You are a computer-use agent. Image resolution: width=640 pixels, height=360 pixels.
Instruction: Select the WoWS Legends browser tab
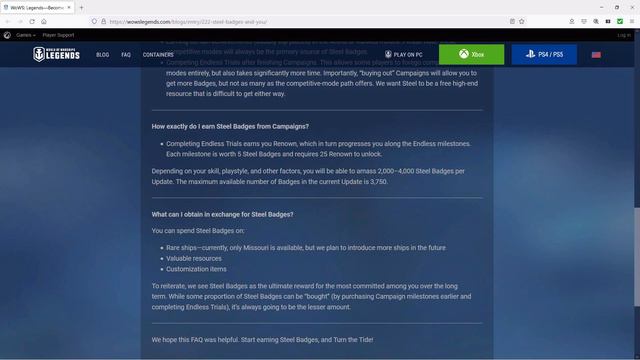(37, 7)
